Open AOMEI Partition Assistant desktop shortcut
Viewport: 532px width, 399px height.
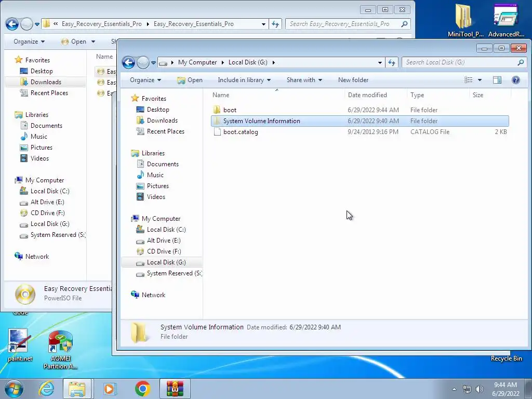(x=60, y=350)
